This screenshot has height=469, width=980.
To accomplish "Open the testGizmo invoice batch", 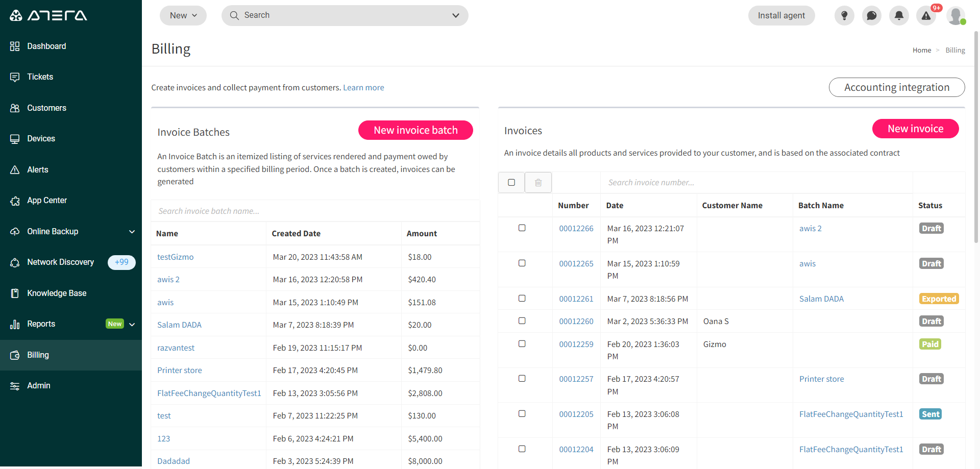I will [175, 257].
